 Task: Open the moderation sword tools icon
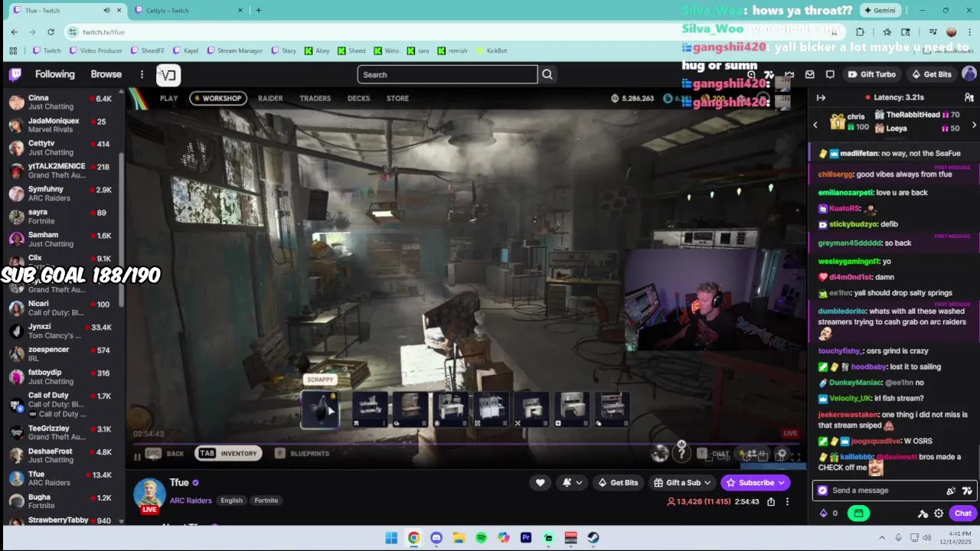923,514
